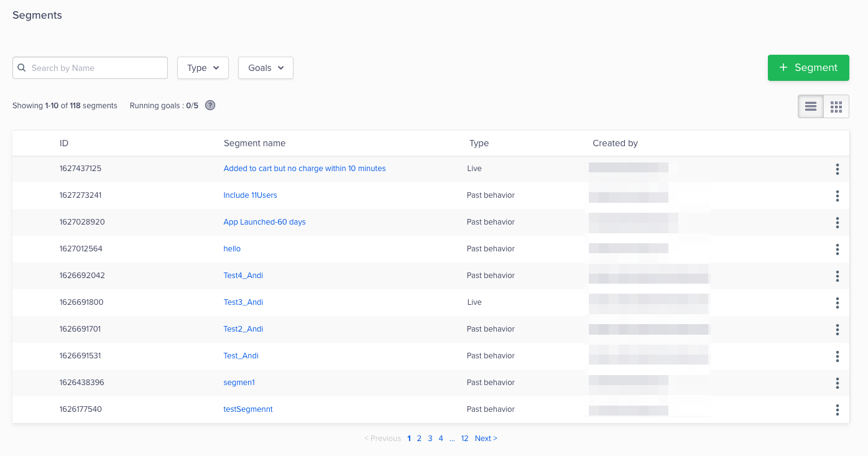Open three-dot menu for testSegmennt
The width and height of the screenshot is (868, 456).
coord(838,410)
